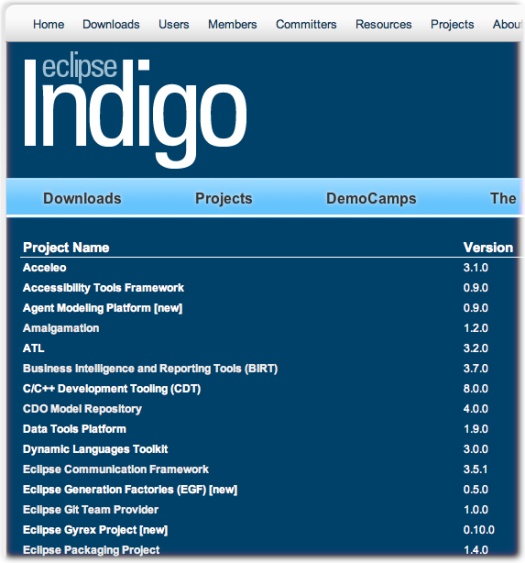
Task: Click the Project Name column header
Action: [x=66, y=247]
